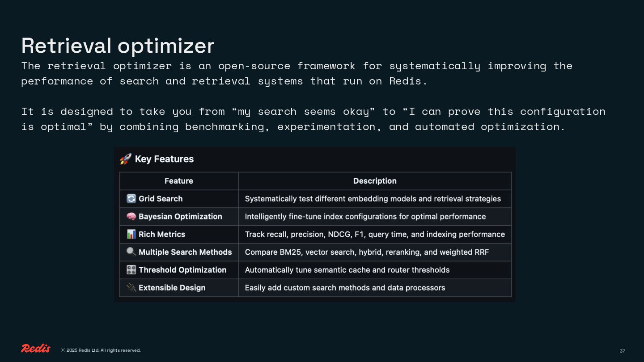The height and width of the screenshot is (362, 644).
Task: Click the 2025 Redis Ltd copyright notice
Action: pos(101,350)
